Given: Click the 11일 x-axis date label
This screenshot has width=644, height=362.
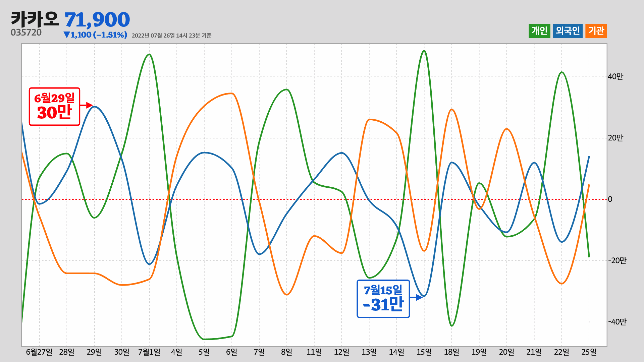Looking at the screenshot, I should coord(314,352).
